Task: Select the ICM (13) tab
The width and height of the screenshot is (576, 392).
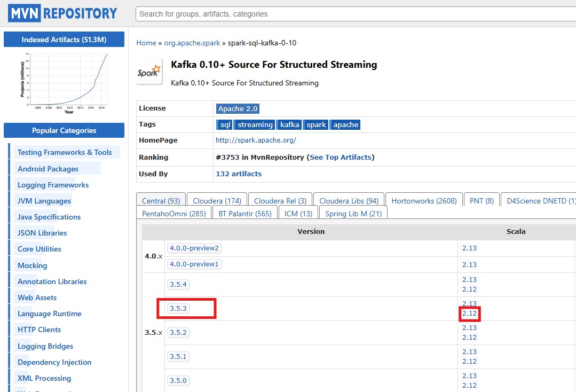Action: (x=298, y=214)
